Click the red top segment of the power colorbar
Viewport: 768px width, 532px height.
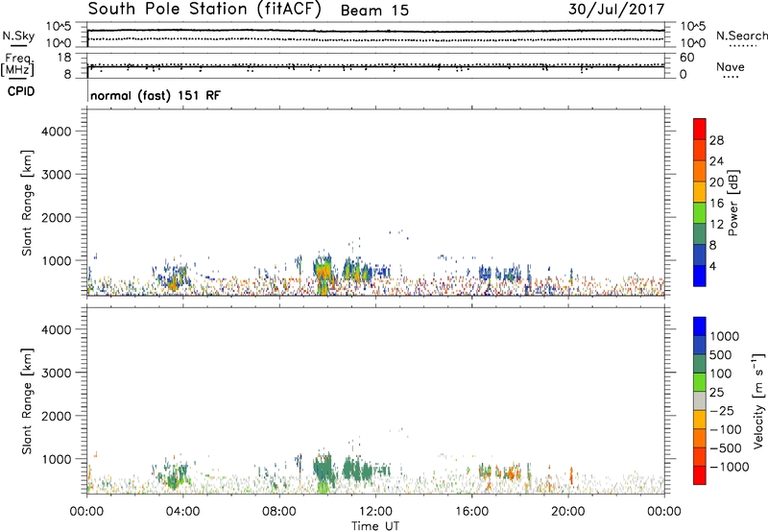(700, 130)
